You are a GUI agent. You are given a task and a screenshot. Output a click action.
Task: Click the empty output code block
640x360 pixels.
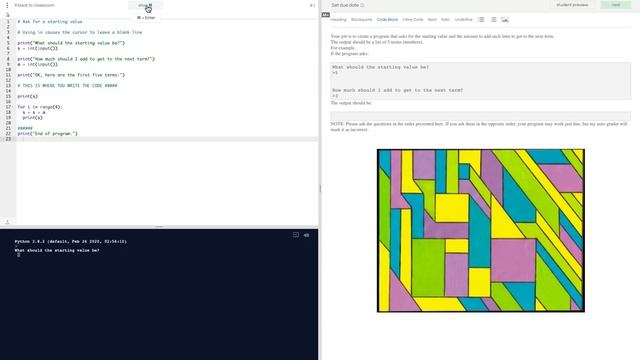click(x=481, y=116)
